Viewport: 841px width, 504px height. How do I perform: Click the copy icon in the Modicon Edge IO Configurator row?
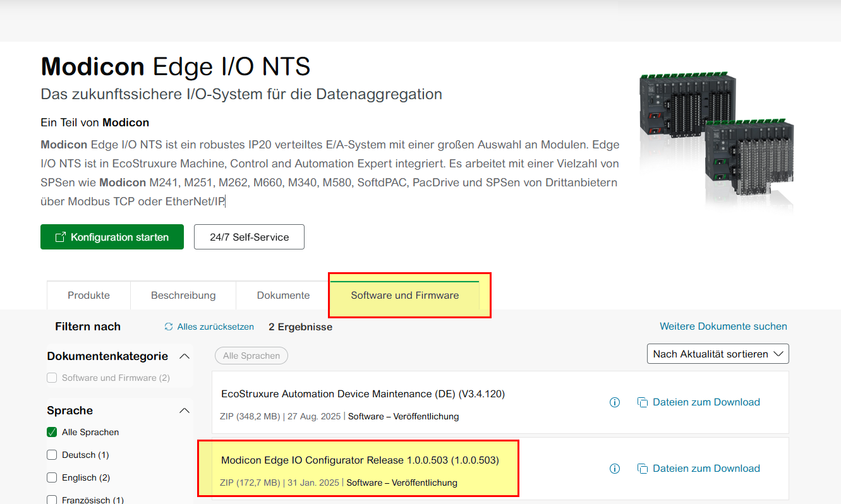643,469
